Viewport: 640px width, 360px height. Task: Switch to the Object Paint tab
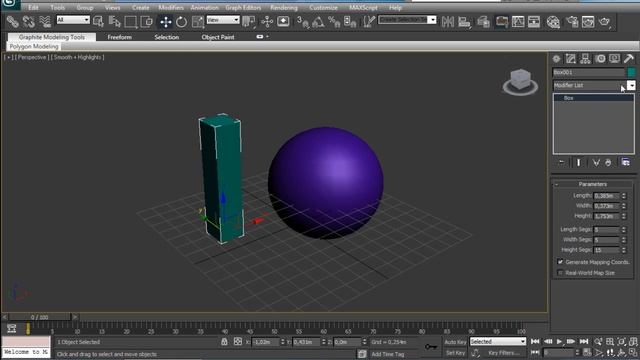point(218,37)
